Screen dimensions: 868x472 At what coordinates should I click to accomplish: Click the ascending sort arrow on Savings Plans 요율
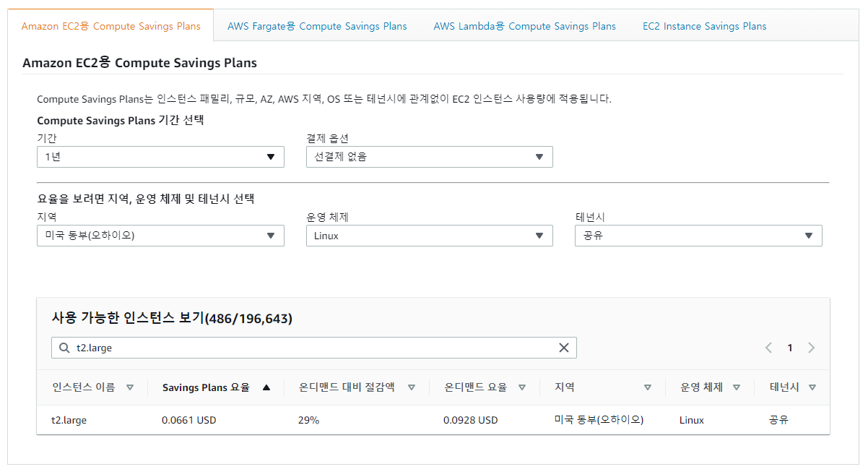pyautogui.click(x=266, y=387)
